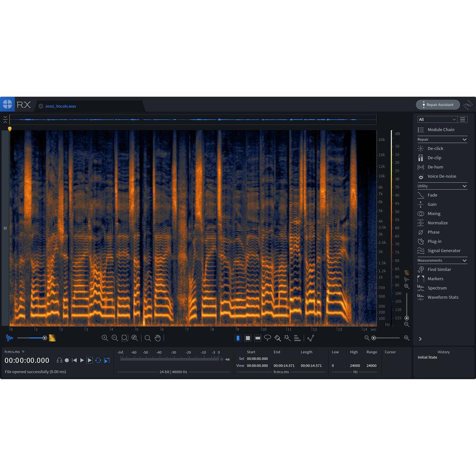Launch the Repair Assistant
Viewport: 476px width, 476px height.
click(436, 104)
